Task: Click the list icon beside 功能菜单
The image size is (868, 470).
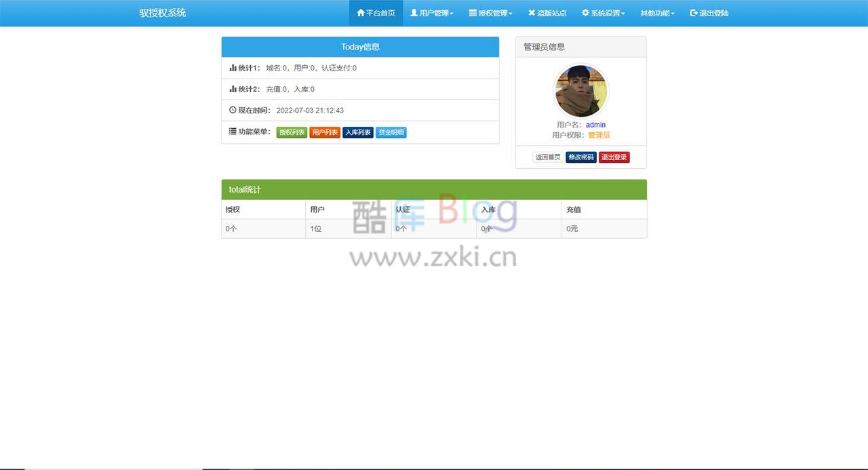Action: pos(232,132)
